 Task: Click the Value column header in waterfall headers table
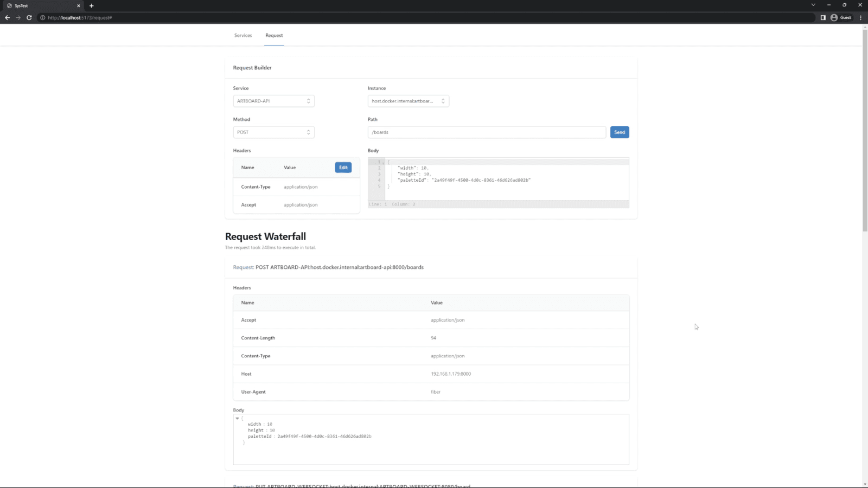[x=437, y=303]
